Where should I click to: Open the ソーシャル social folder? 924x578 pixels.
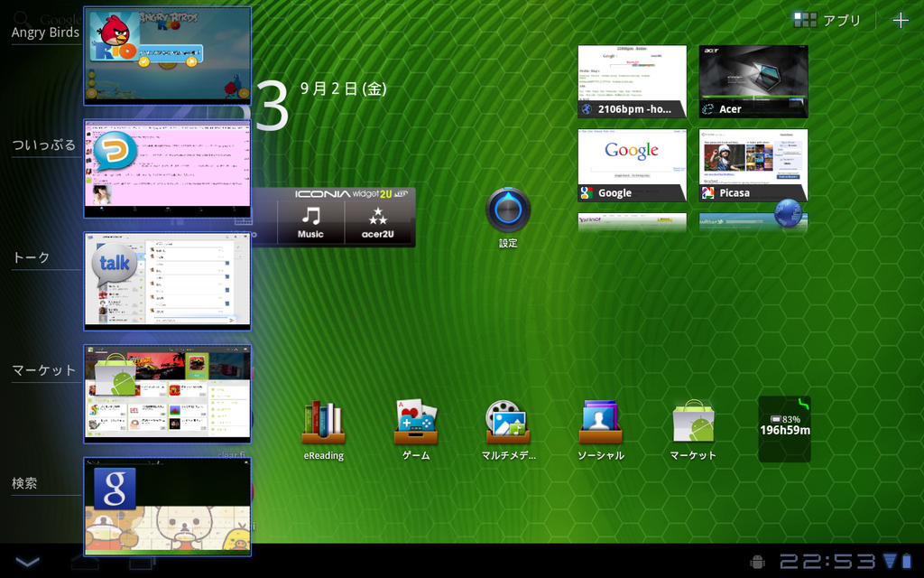click(600, 430)
